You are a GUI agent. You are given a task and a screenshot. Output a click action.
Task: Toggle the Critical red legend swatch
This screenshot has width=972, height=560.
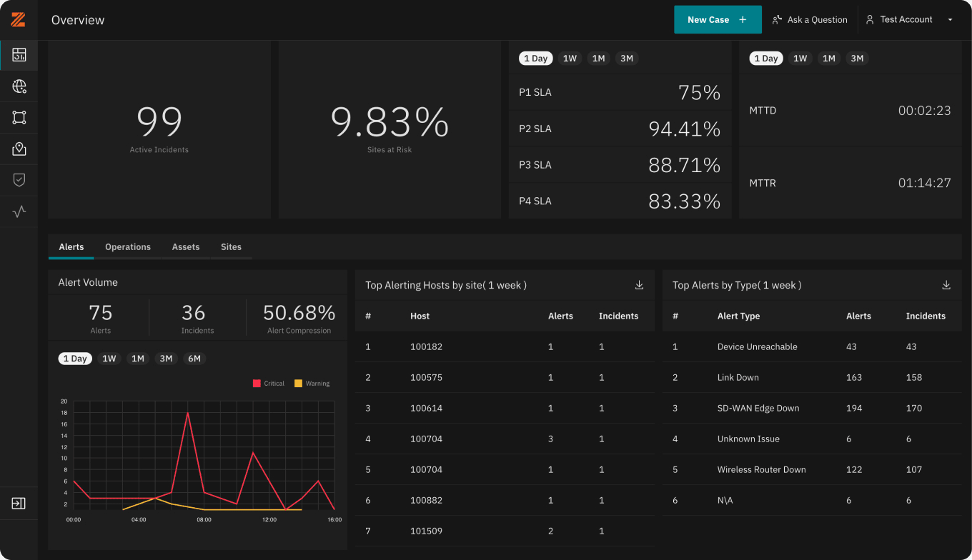257,384
